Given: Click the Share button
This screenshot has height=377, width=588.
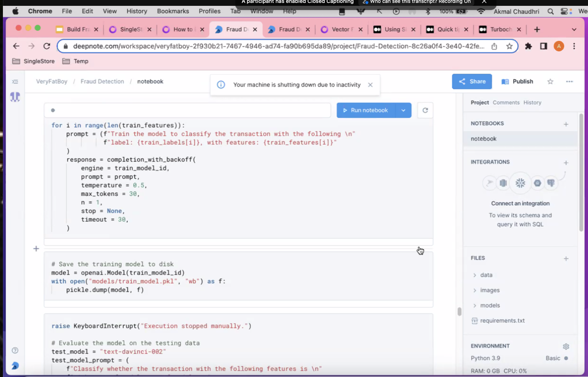Looking at the screenshot, I should [x=472, y=82].
